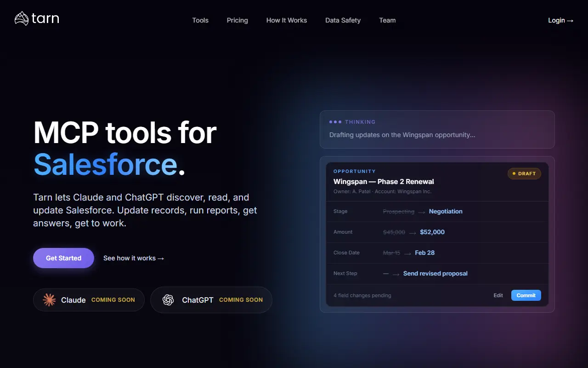The width and height of the screenshot is (588, 368).
Task: Click the old $45,000 amount
Action: point(394,232)
